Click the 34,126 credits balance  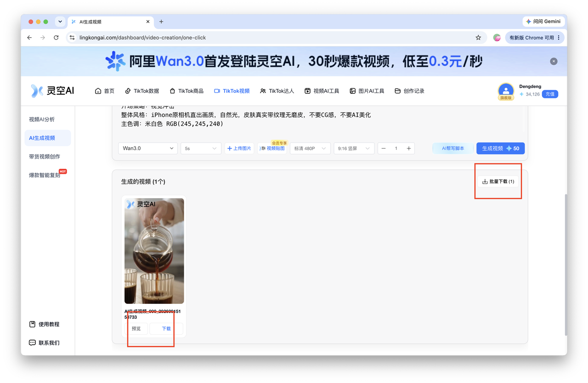(x=533, y=94)
